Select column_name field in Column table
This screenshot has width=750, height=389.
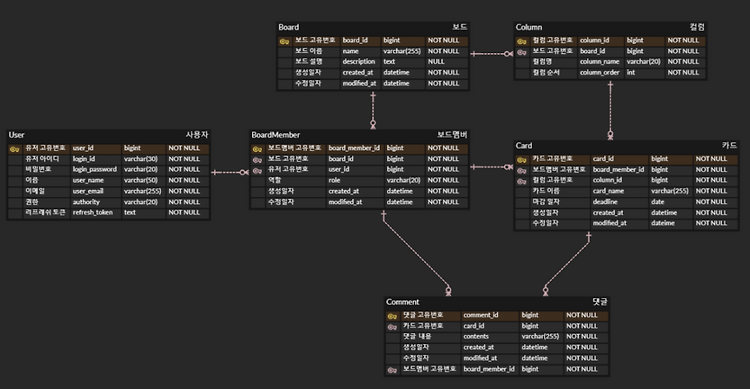pos(599,62)
